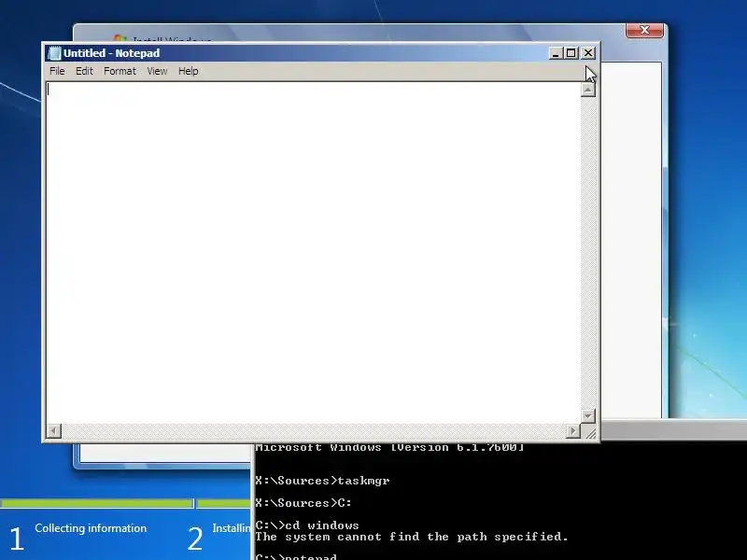Open the Format menu in Notepad
747x560 pixels.
click(x=120, y=71)
